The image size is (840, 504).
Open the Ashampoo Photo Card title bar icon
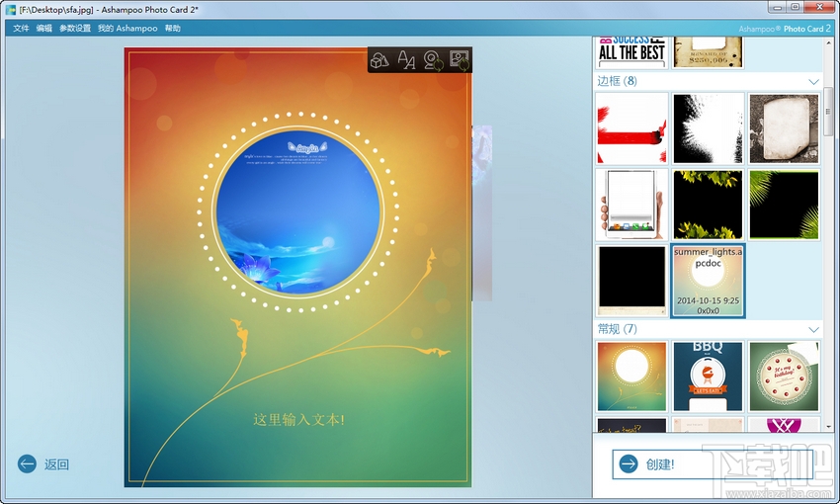pyautogui.click(x=10, y=9)
